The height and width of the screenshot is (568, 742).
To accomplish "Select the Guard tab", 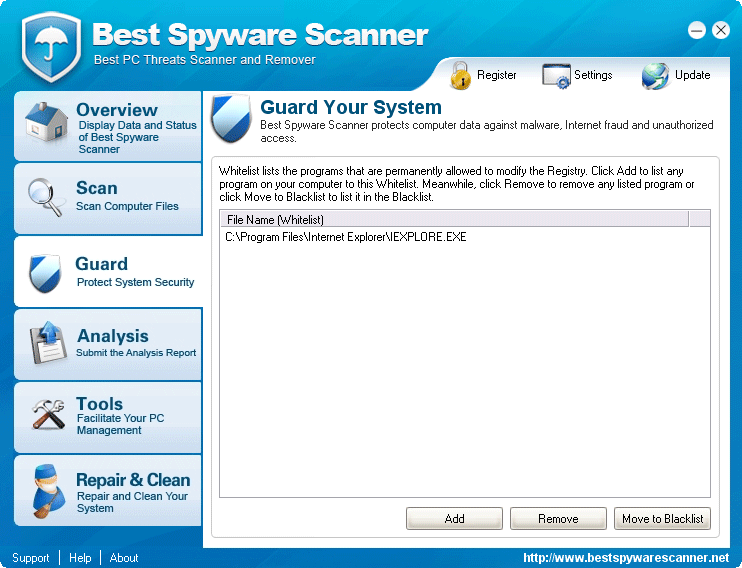I will tap(109, 272).
